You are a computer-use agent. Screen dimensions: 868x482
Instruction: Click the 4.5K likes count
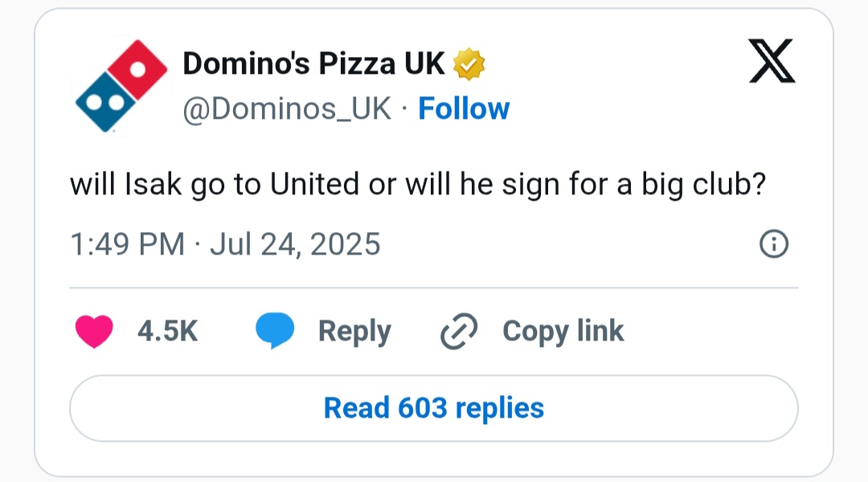[x=168, y=331]
